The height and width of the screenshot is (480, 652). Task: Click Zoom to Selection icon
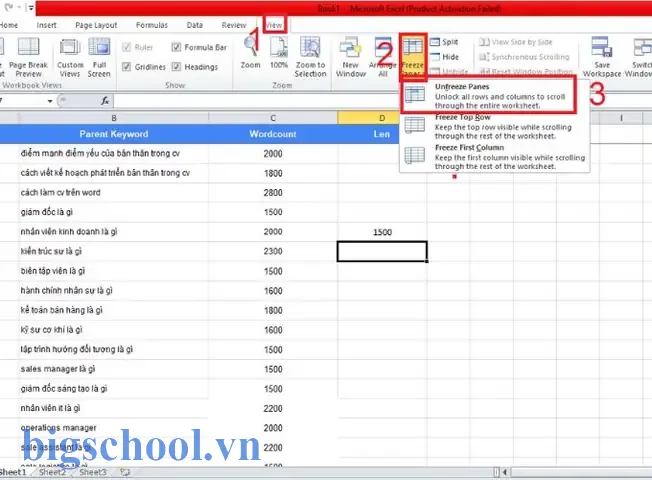point(310,57)
